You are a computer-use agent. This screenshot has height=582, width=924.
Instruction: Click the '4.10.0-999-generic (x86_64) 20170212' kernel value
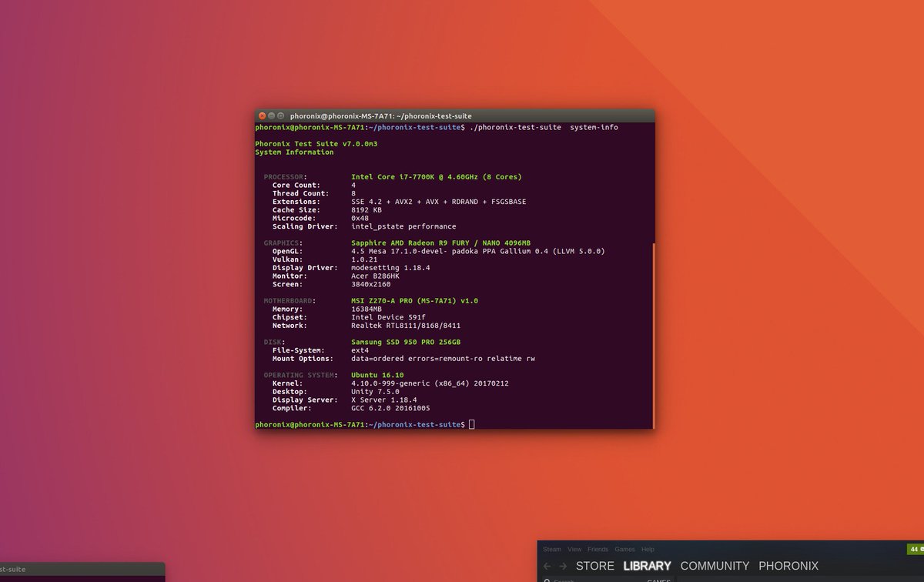tap(430, 383)
